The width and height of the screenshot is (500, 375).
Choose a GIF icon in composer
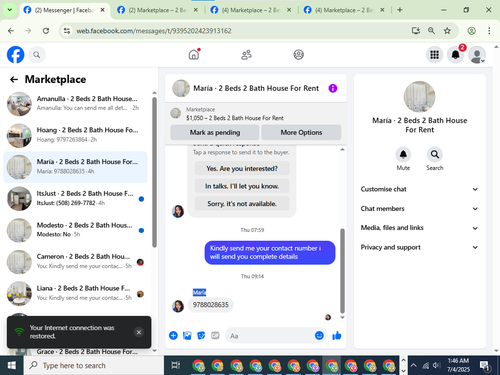pyautogui.click(x=215, y=335)
